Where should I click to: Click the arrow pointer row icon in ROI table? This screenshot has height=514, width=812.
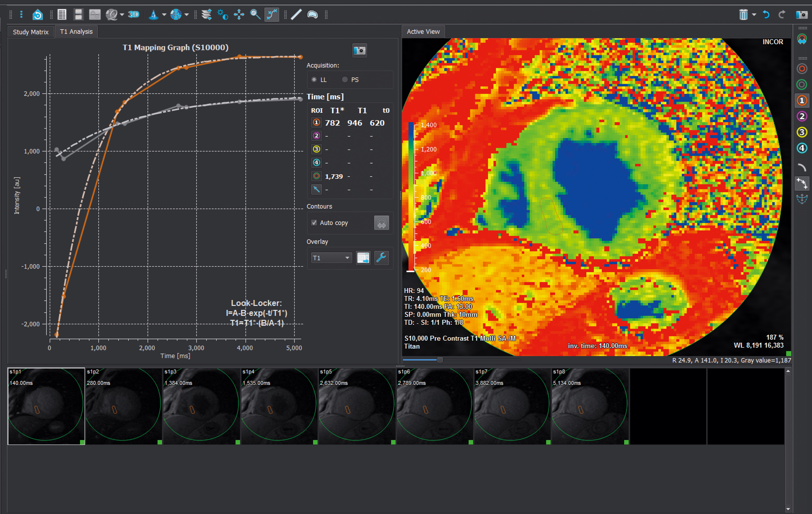pyautogui.click(x=316, y=189)
